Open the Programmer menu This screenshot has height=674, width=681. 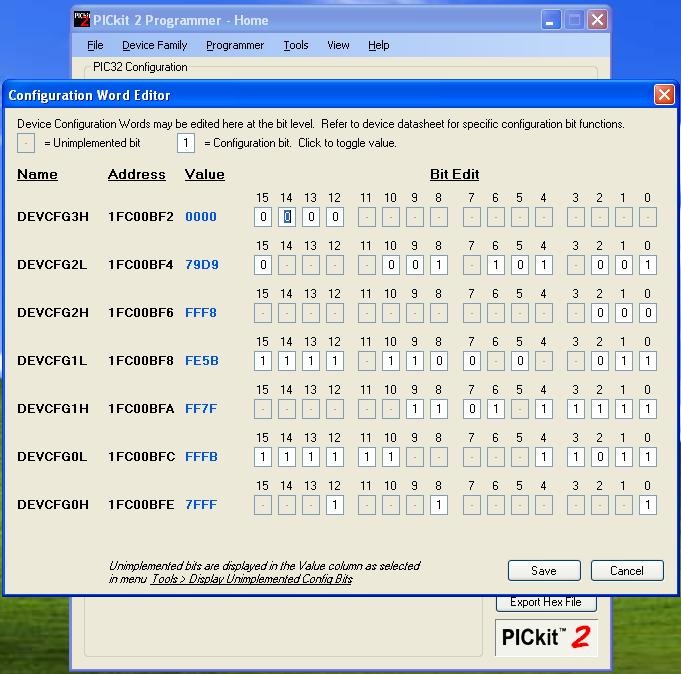point(235,45)
